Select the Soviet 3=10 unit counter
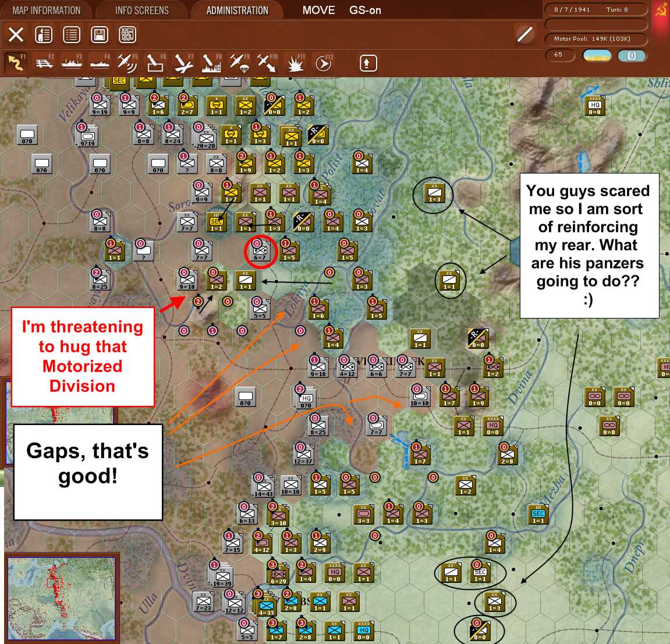Screen dimensions: 670x644 tap(279, 515)
